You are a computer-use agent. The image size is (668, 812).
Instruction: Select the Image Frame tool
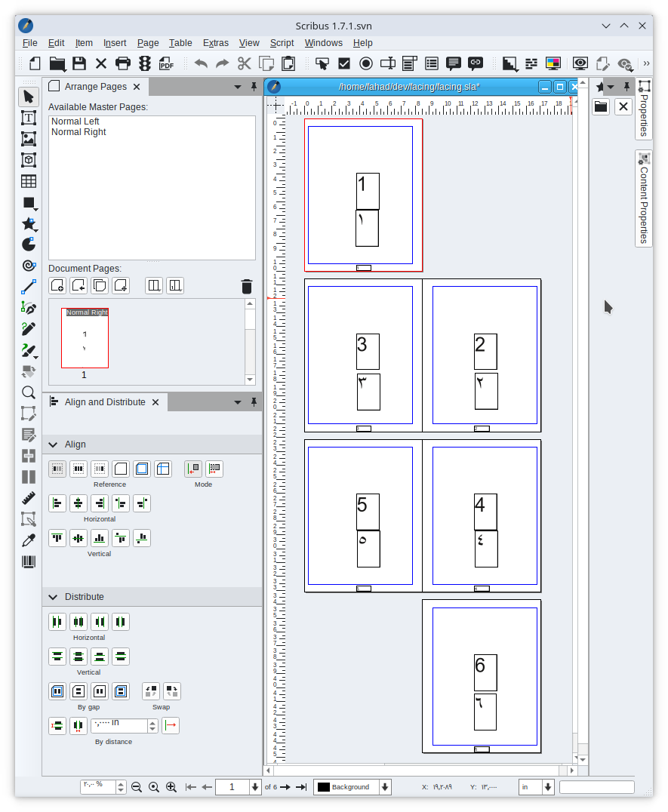(x=29, y=139)
